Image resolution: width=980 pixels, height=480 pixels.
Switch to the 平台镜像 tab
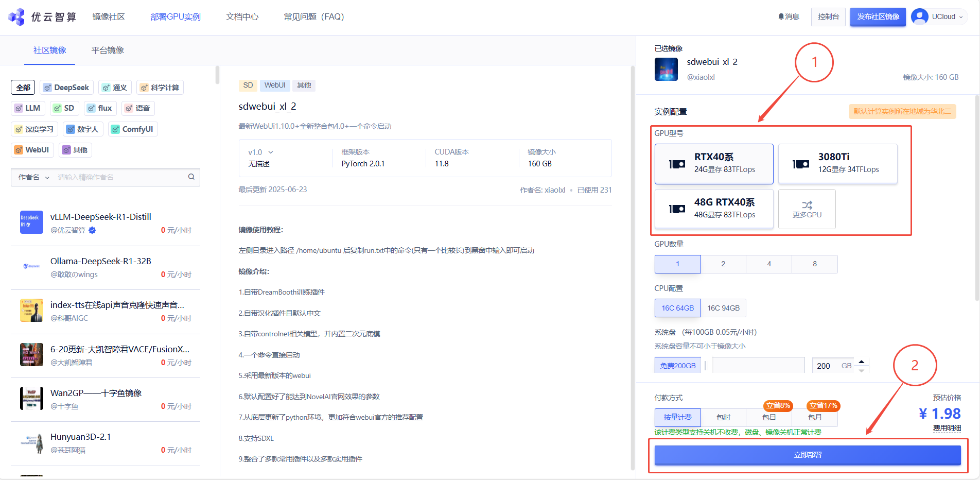click(108, 50)
